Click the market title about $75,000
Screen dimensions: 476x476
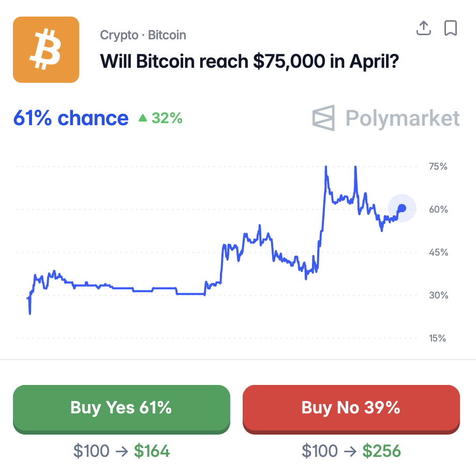249,61
